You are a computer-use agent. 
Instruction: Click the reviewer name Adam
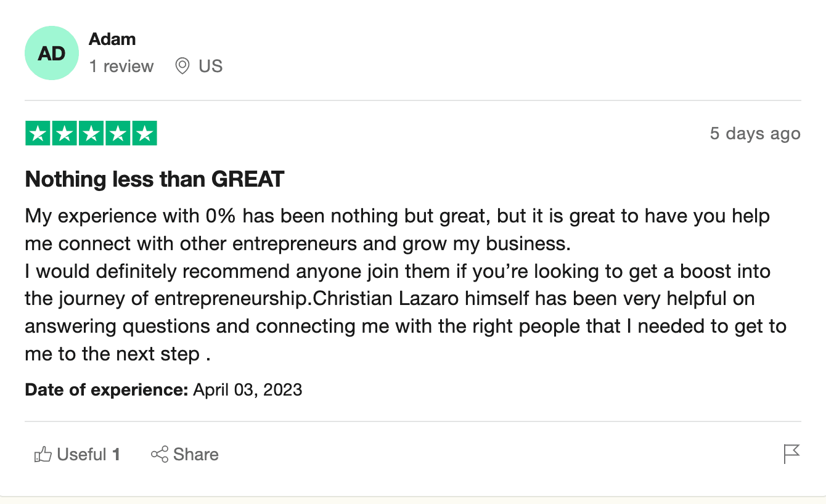(112, 39)
